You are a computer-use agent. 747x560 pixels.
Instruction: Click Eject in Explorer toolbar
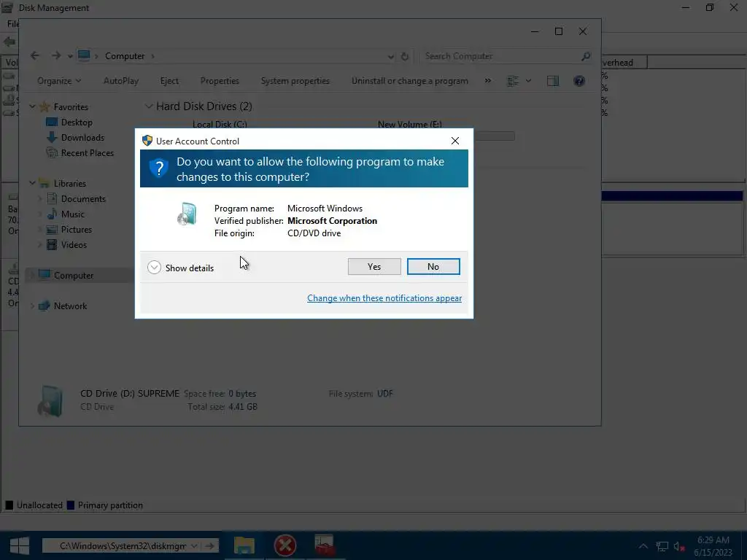(169, 81)
